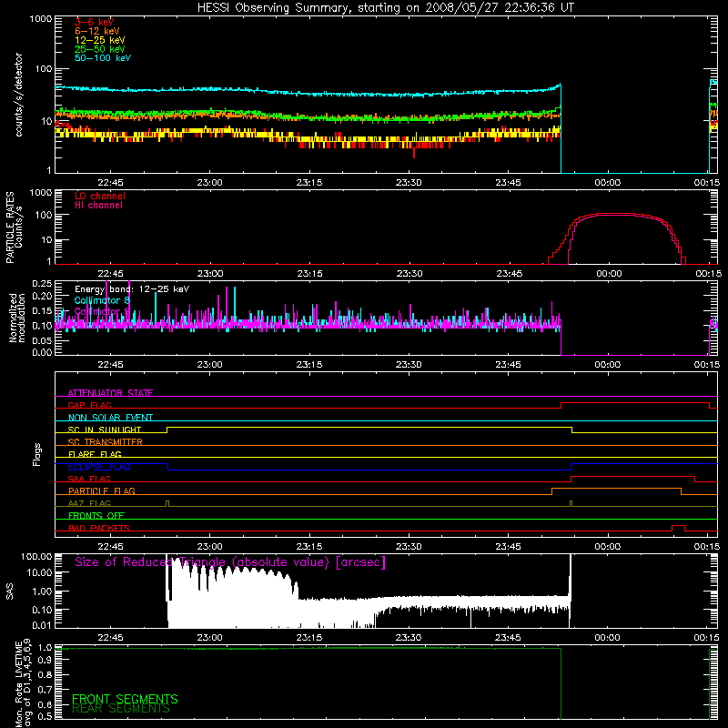Click "00:15" tick under the flags panel
Screen dimensions: 728x728
point(707,547)
